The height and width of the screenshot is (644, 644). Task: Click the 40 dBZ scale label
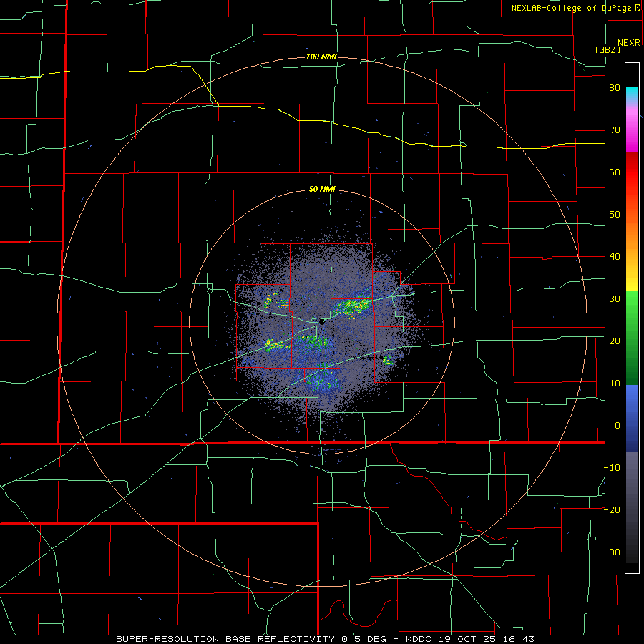[615, 257]
